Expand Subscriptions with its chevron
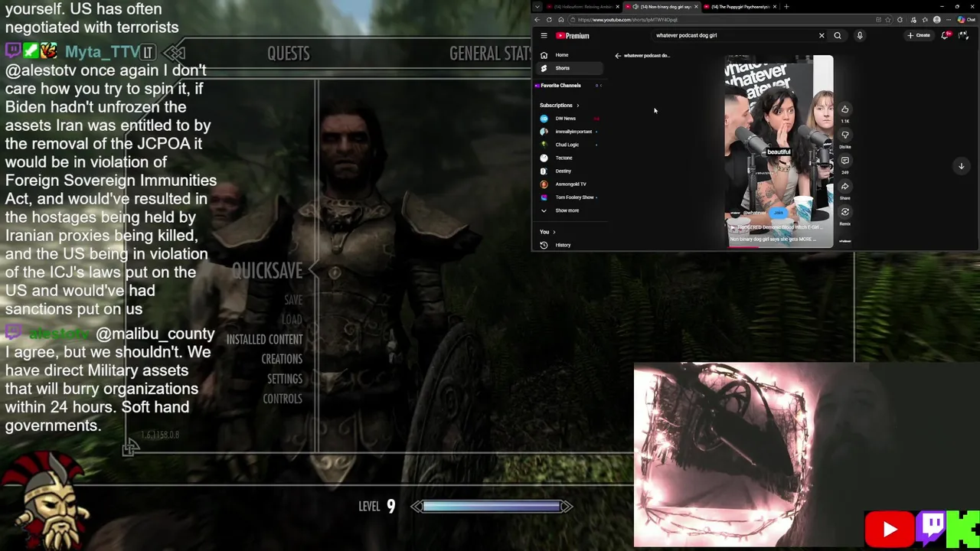The image size is (980, 551). [577, 106]
